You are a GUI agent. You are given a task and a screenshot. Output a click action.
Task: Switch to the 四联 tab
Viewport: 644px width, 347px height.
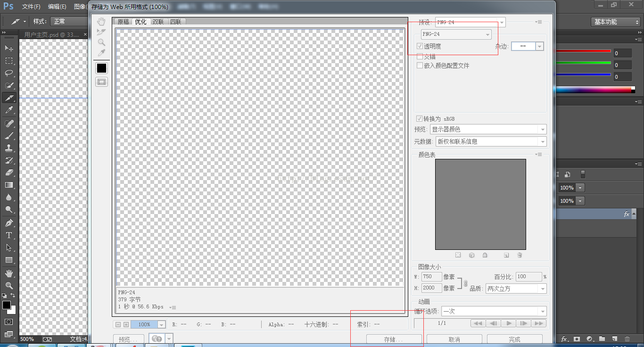pos(175,22)
